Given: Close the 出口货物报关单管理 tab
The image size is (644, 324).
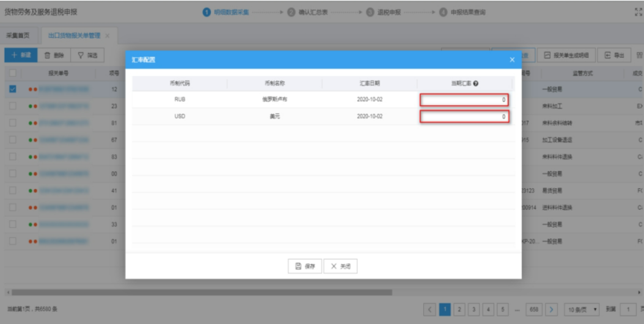Looking at the screenshot, I should 108,36.
